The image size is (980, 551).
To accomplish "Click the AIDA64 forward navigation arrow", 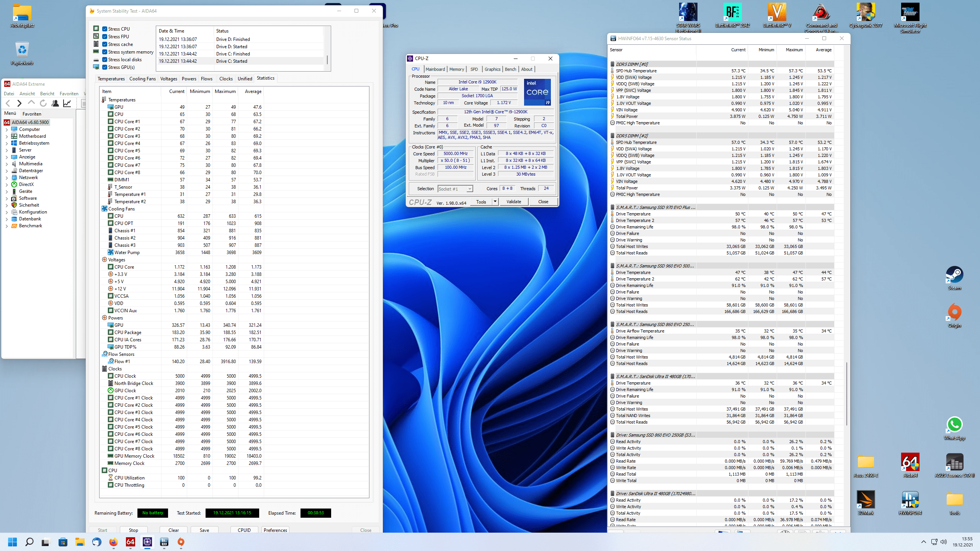I will point(19,103).
